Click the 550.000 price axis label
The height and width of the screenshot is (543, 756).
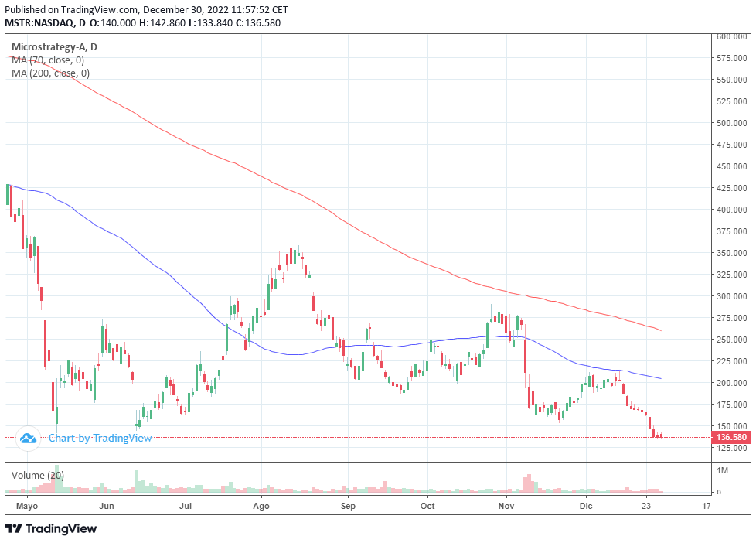click(x=732, y=80)
